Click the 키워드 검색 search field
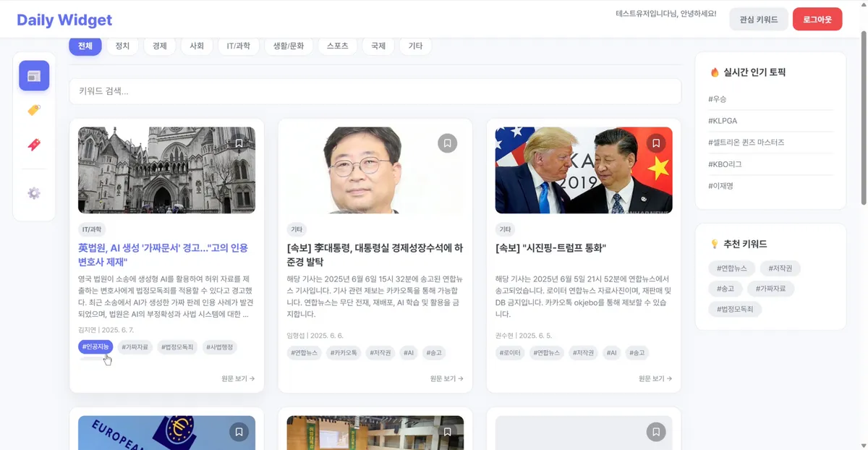This screenshot has width=868, height=450. pyautogui.click(x=374, y=91)
